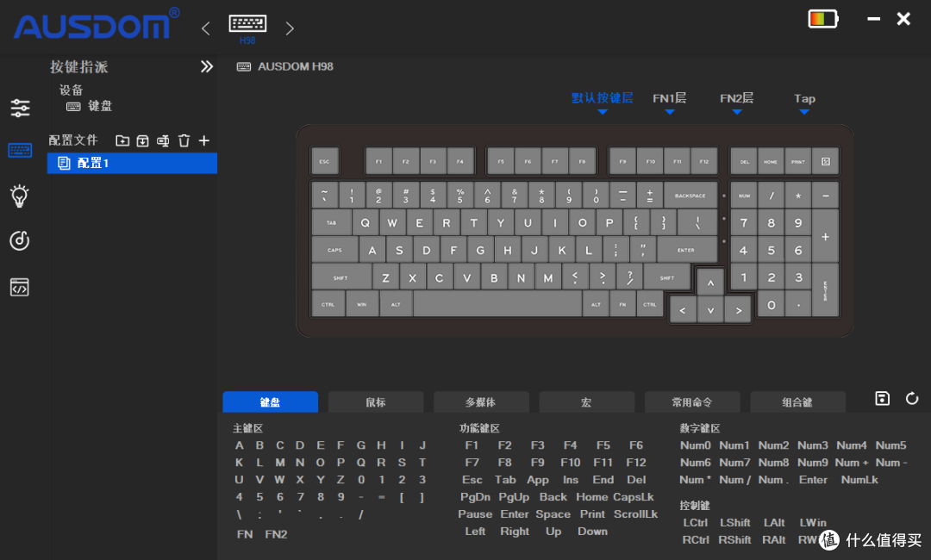Image resolution: width=931 pixels, height=560 pixels.
Task: Collapse the 按键指派 panel with double chevron
Action: pyautogui.click(x=207, y=66)
